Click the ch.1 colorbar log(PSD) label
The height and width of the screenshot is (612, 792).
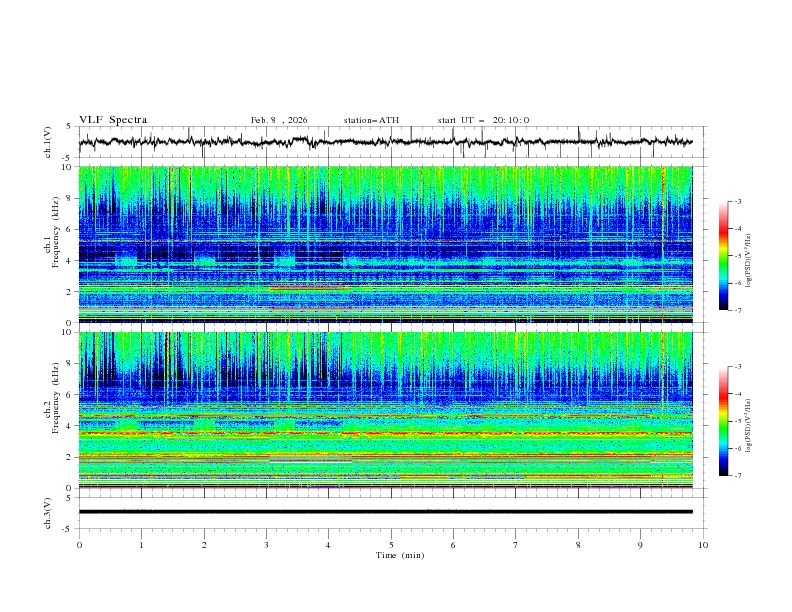coord(749,261)
